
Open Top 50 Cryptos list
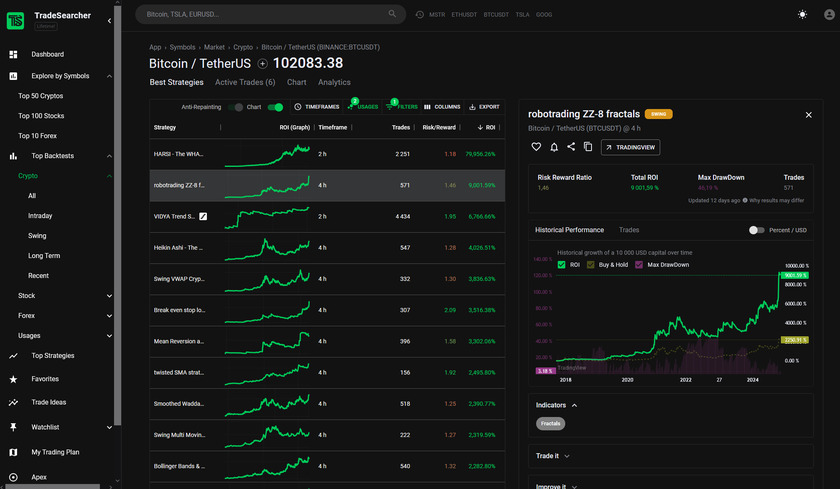pyautogui.click(x=41, y=96)
